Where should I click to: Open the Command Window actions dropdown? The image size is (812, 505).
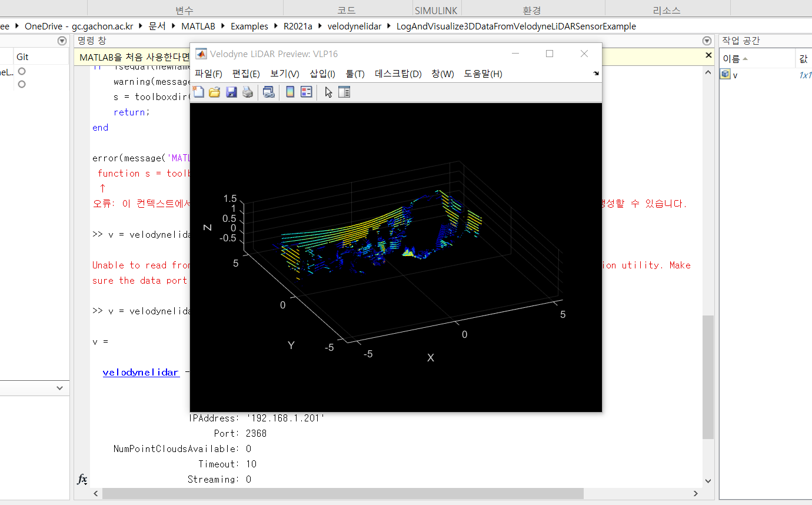[x=707, y=41]
